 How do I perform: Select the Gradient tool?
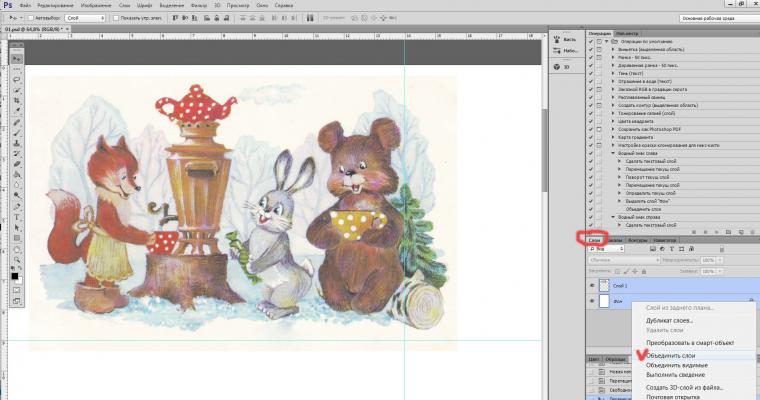[x=17, y=175]
